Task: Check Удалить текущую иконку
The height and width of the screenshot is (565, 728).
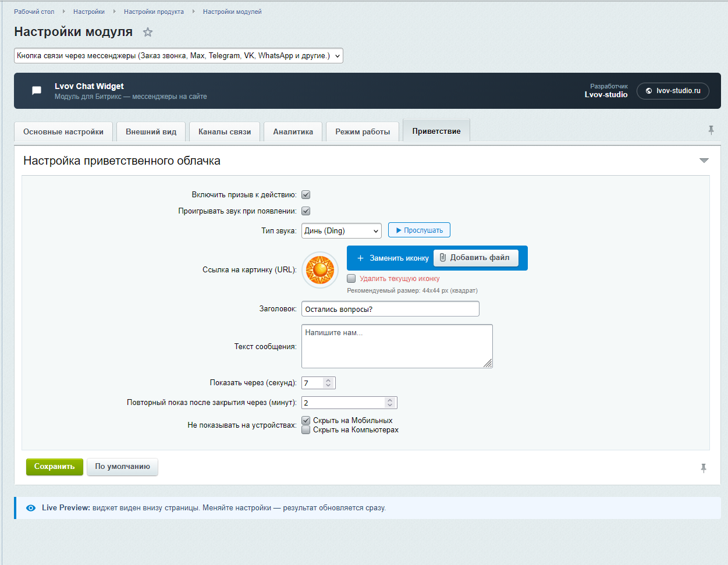Action: (x=351, y=278)
